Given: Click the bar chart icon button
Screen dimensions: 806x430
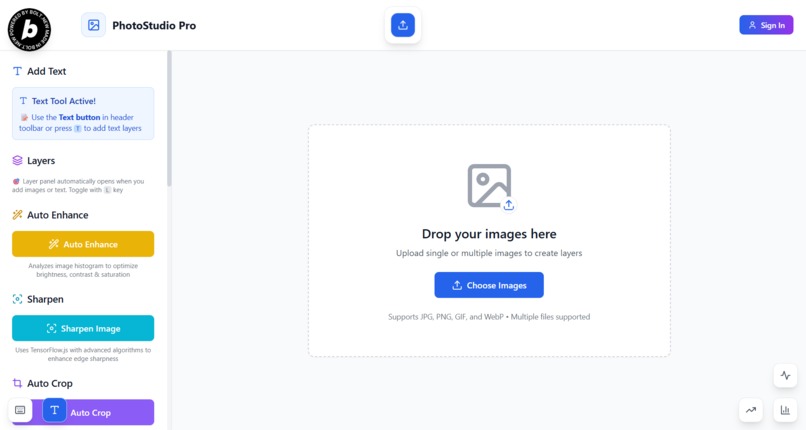Looking at the screenshot, I should tap(785, 410).
